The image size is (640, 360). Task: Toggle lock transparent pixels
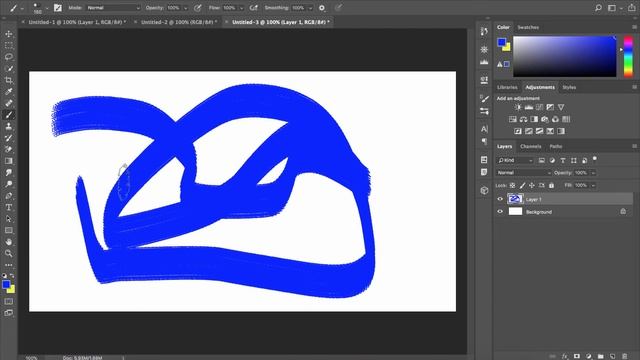(512, 185)
